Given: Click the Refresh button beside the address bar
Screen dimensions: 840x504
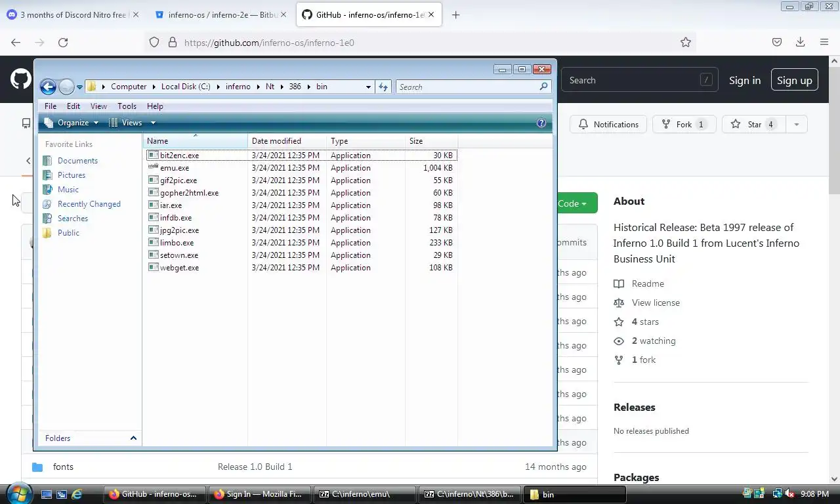Looking at the screenshot, I should click(x=383, y=87).
